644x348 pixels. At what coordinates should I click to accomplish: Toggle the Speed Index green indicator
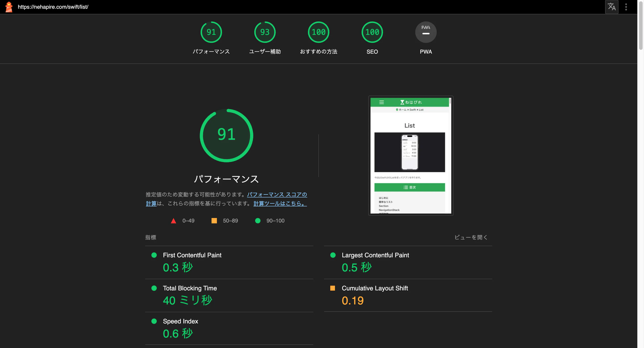tap(155, 321)
